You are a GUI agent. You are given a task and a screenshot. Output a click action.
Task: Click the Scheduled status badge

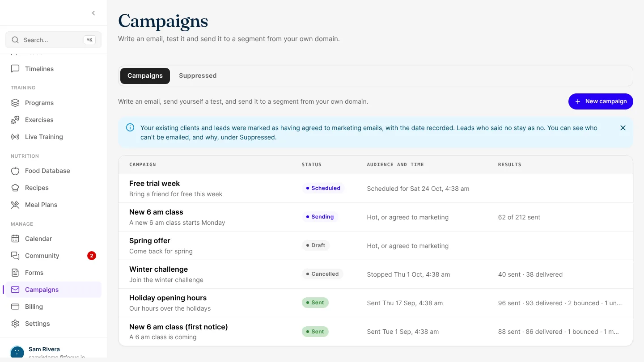coord(323,188)
